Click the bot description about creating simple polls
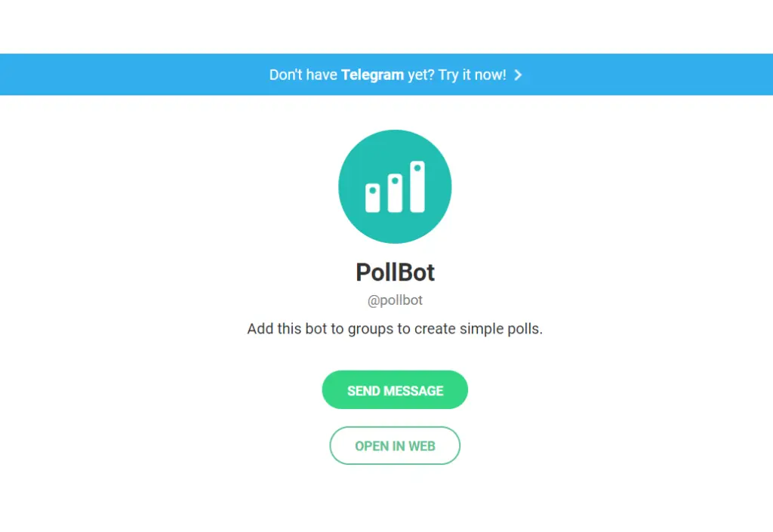The height and width of the screenshot is (532, 773). (x=395, y=329)
